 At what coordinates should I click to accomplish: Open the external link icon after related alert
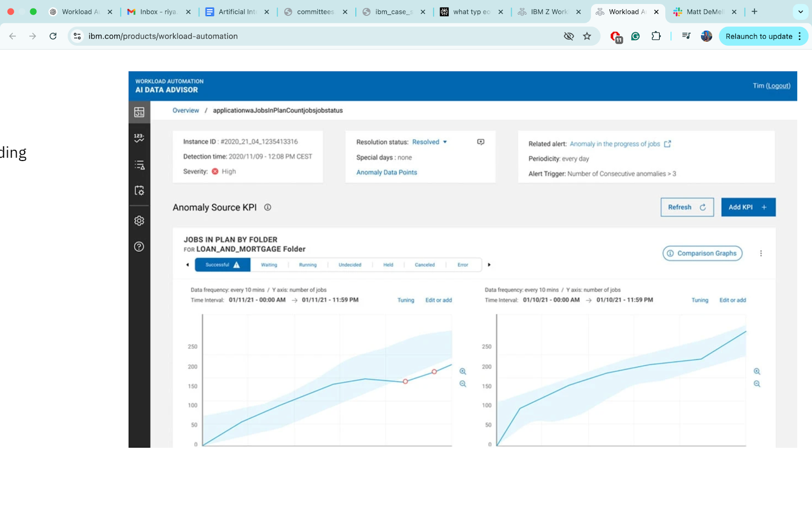pyautogui.click(x=667, y=144)
